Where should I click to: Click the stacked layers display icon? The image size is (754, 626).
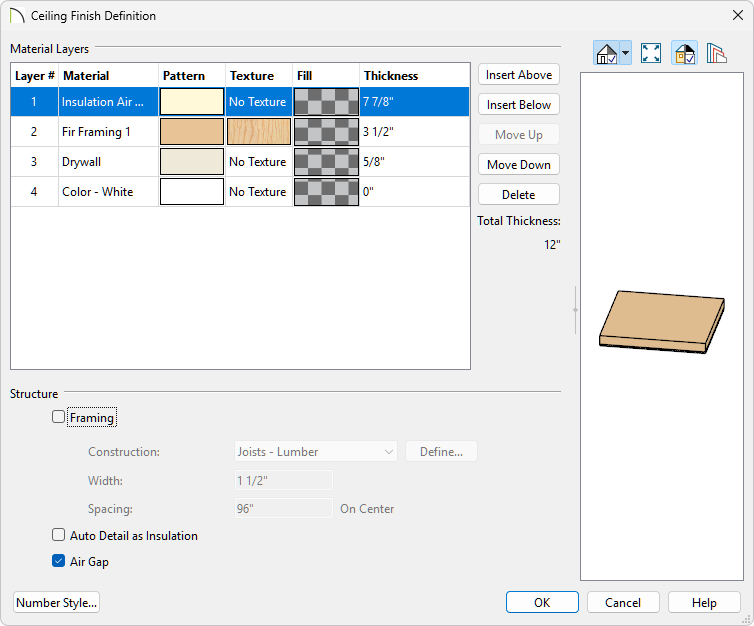[716, 54]
